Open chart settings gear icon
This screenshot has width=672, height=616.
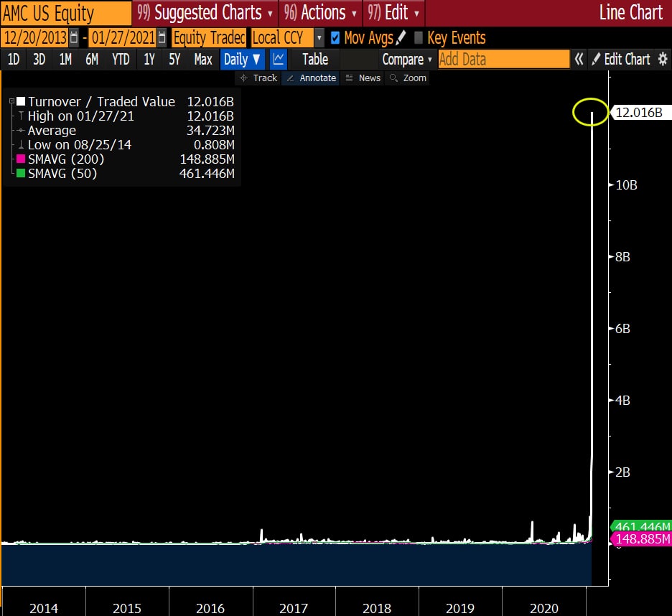click(x=663, y=59)
